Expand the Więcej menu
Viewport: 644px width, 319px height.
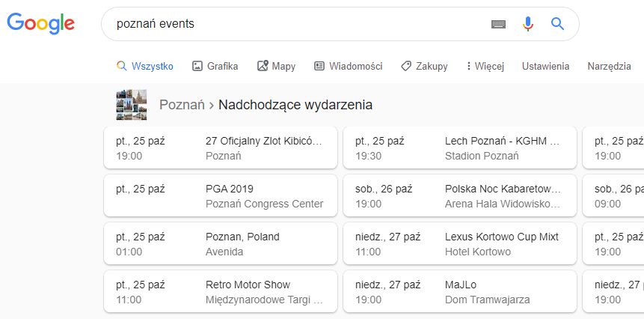pyautogui.click(x=485, y=66)
